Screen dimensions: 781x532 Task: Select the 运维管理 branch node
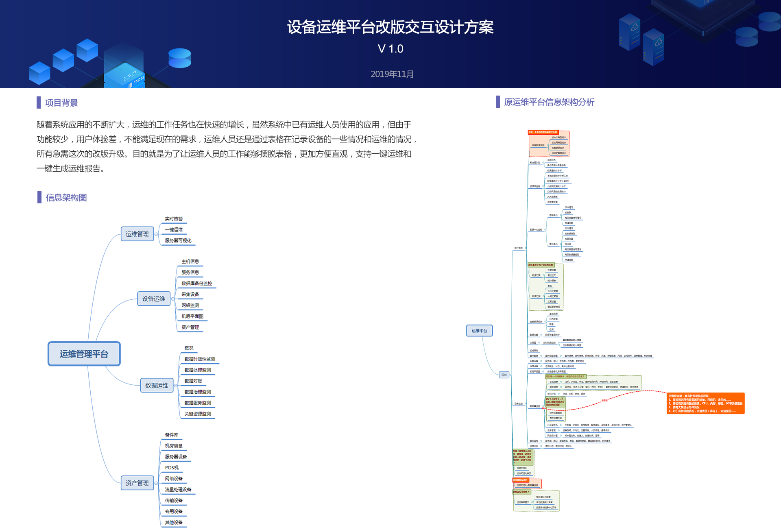pyautogui.click(x=137, y=234)
